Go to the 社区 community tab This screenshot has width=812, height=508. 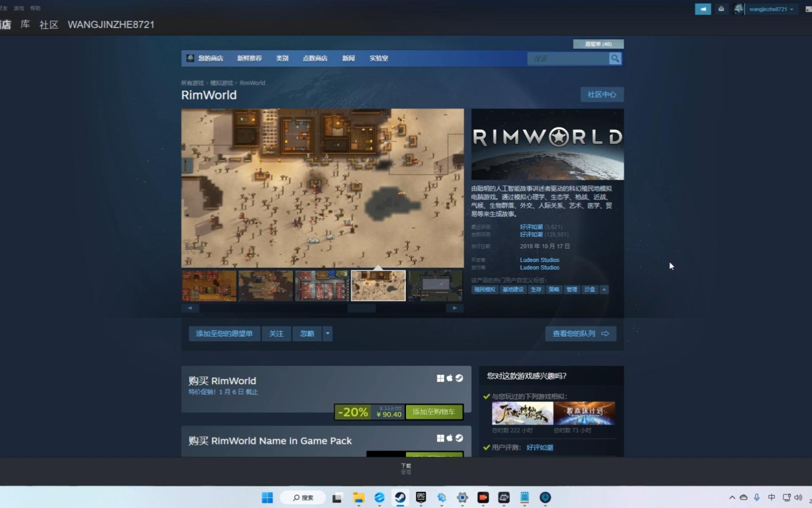pyautogui.click(x=49, y=24)
